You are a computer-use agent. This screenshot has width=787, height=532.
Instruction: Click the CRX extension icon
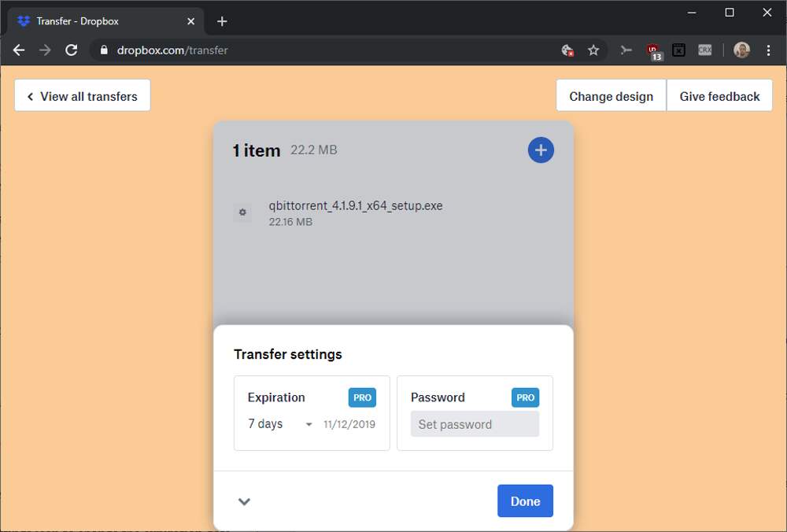point(704,50)
